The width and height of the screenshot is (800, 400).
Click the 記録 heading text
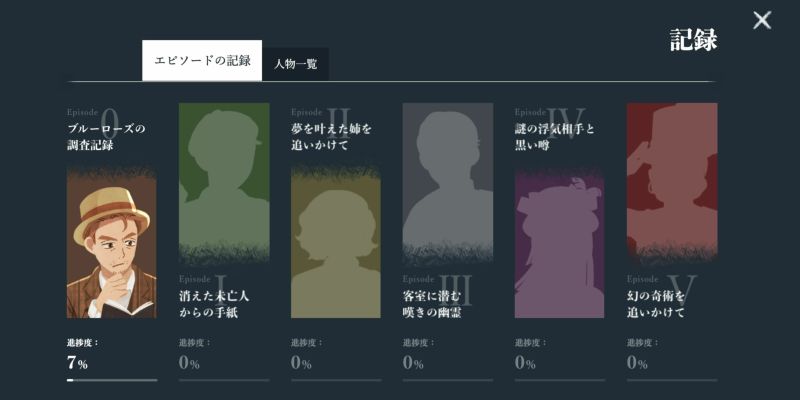pos(693,40)
